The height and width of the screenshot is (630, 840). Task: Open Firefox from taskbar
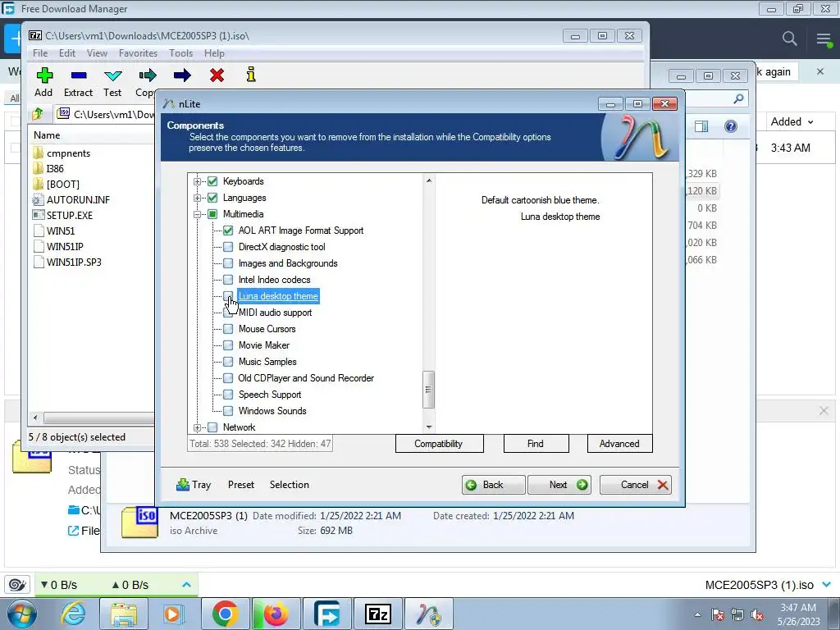click(276, 614)
